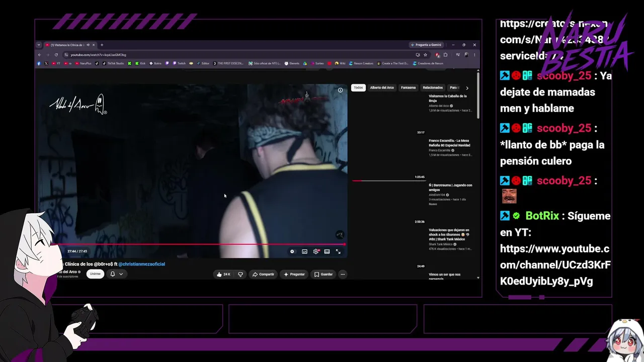Like the video with 24 K likes
The height and width of the screenshot is (362, 644).
click(223, 275)
